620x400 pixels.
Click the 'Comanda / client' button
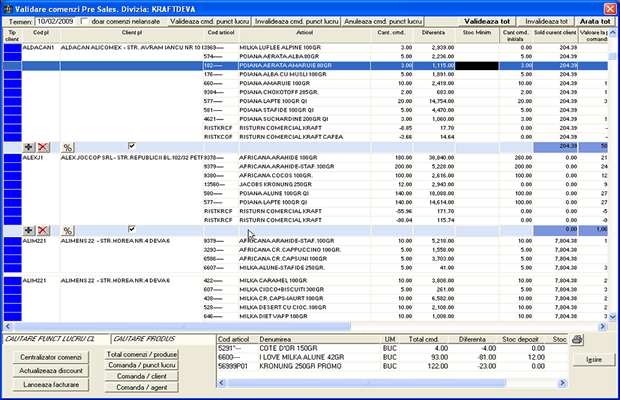[142, 376]
